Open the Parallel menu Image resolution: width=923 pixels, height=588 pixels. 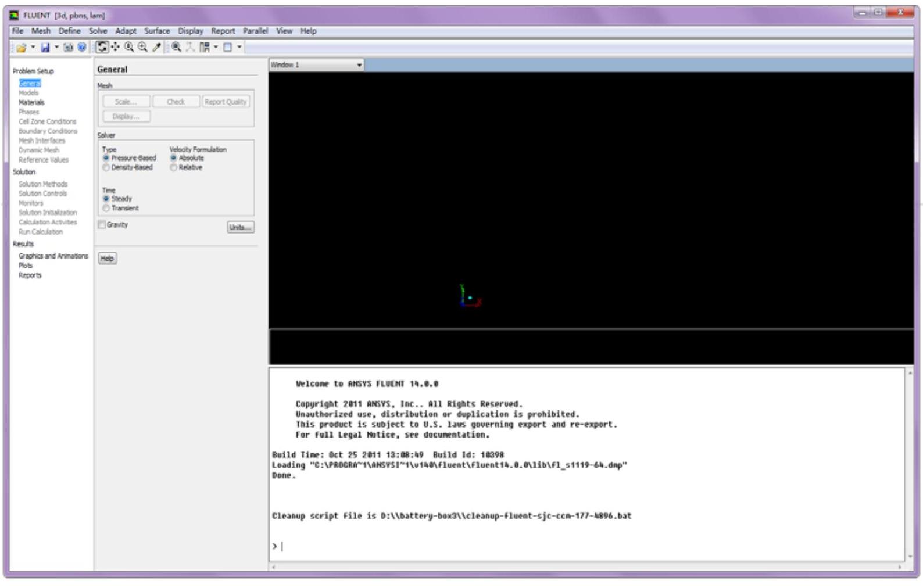[255, 31]
